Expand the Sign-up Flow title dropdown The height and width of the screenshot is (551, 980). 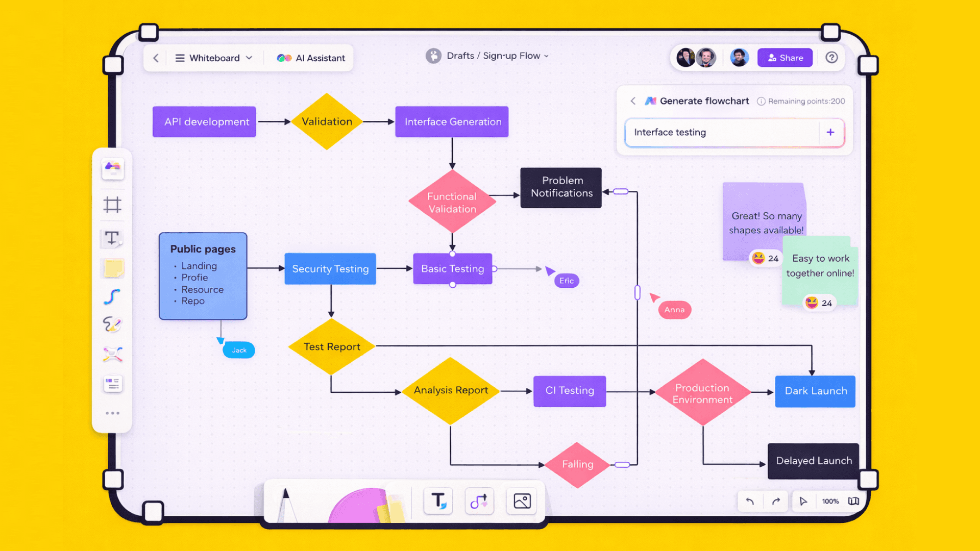pyautogui.click(x=546, y=56)
